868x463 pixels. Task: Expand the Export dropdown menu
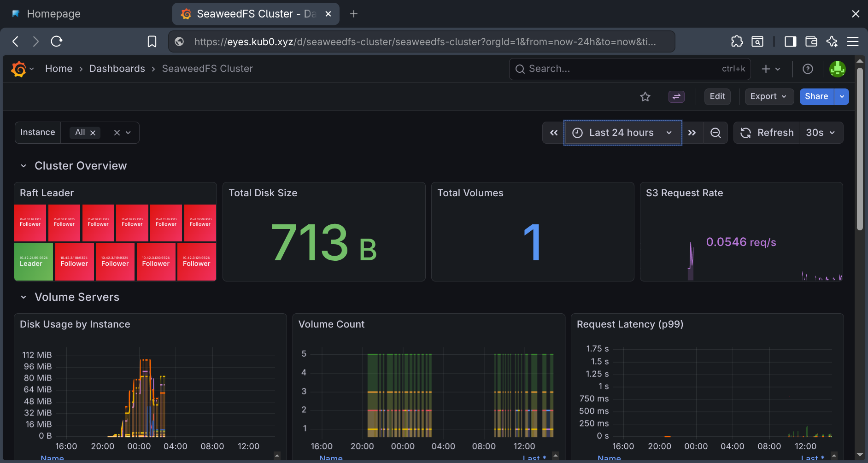[768, 97]
